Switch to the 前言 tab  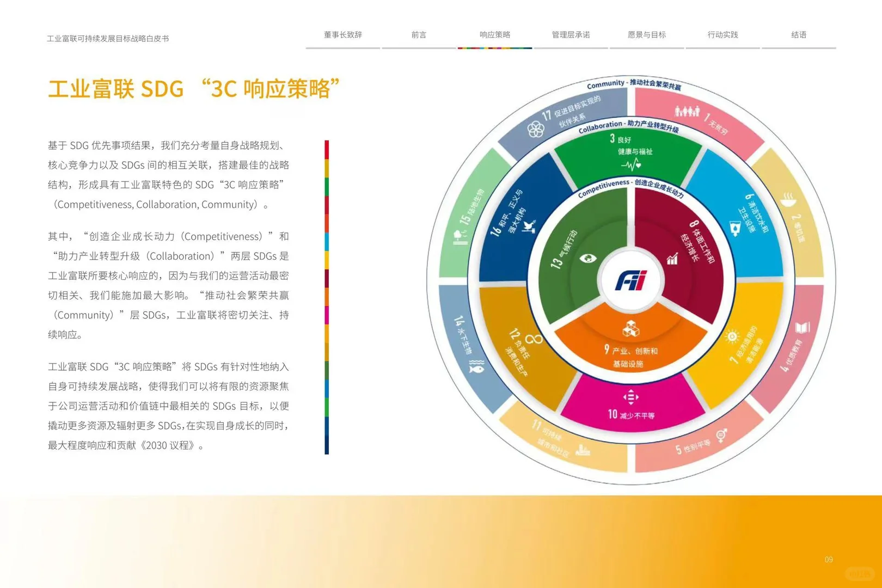(419, 35)
